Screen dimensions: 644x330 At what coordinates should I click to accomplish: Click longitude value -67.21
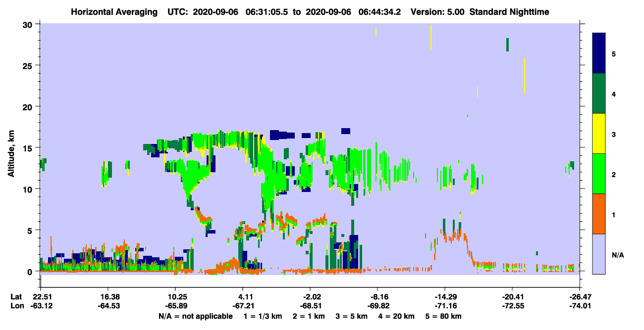click(x=243, y=306)
